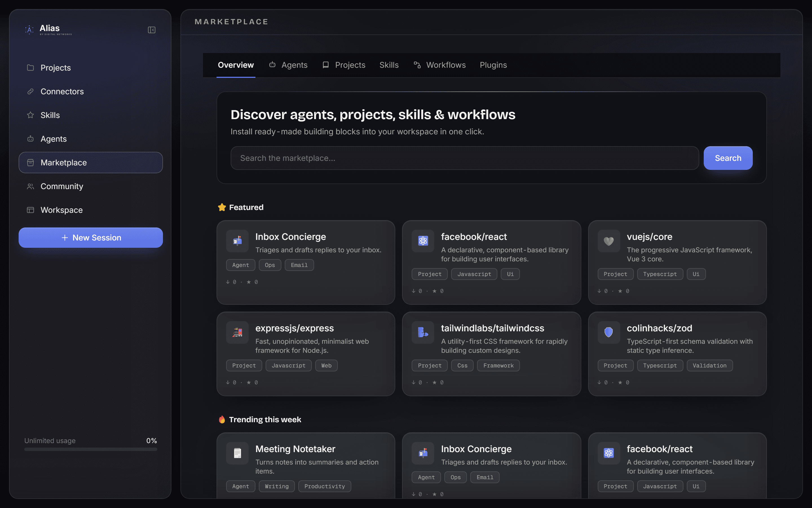Click the trending facebook/react atom icon
812x508 pixels.
pyautogui.click(x=609, y=453)
